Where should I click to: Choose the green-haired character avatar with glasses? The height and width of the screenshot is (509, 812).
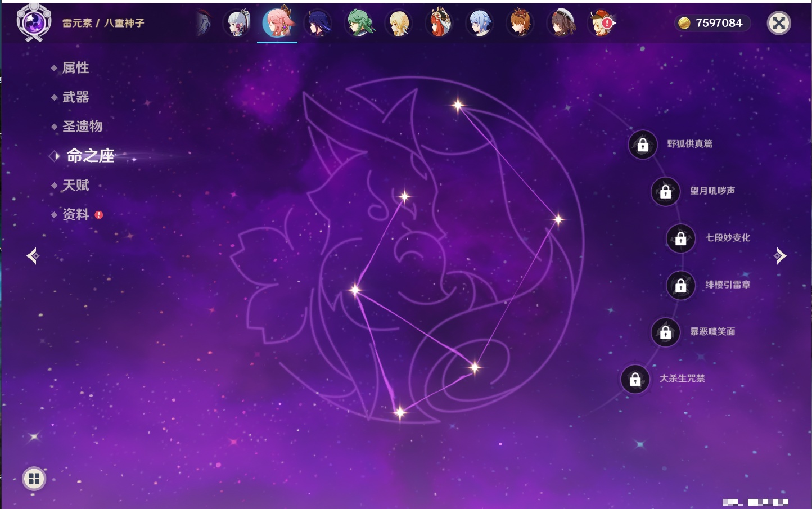359,24
